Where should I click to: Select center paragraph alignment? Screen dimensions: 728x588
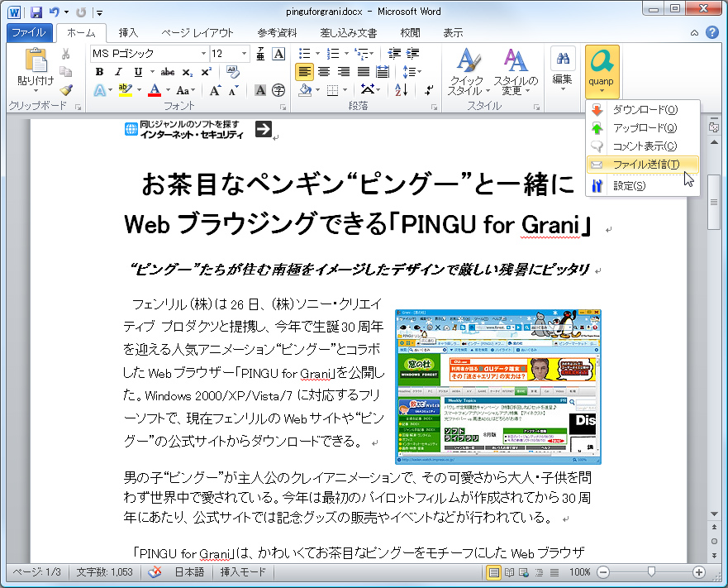tap(326, 69)
